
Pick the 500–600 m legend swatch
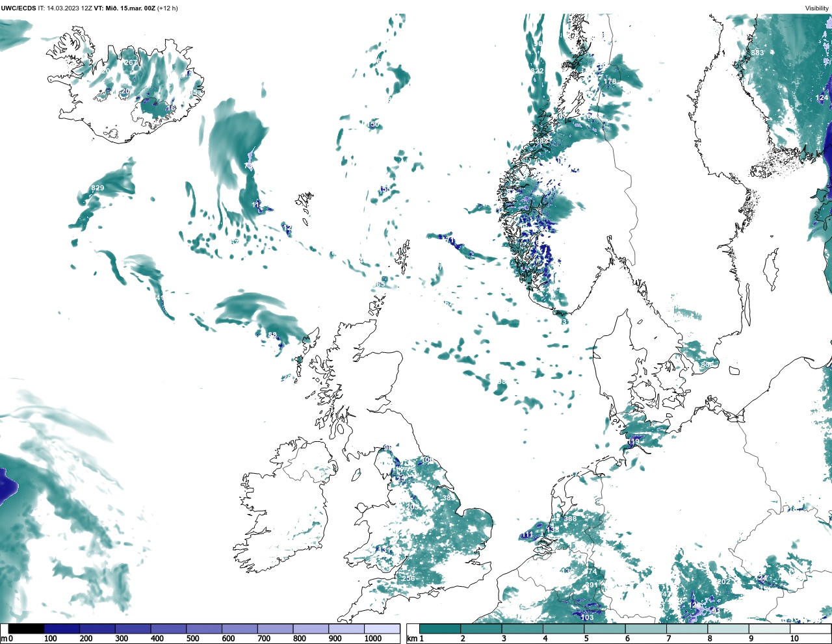[204, 629]
